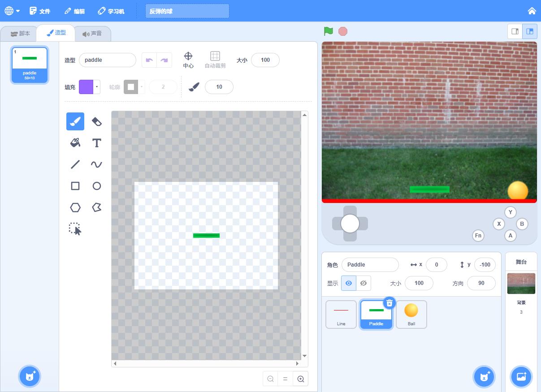541x392 pixels.
Task: Edit the costume name field paddle
Action: [108, 60]
